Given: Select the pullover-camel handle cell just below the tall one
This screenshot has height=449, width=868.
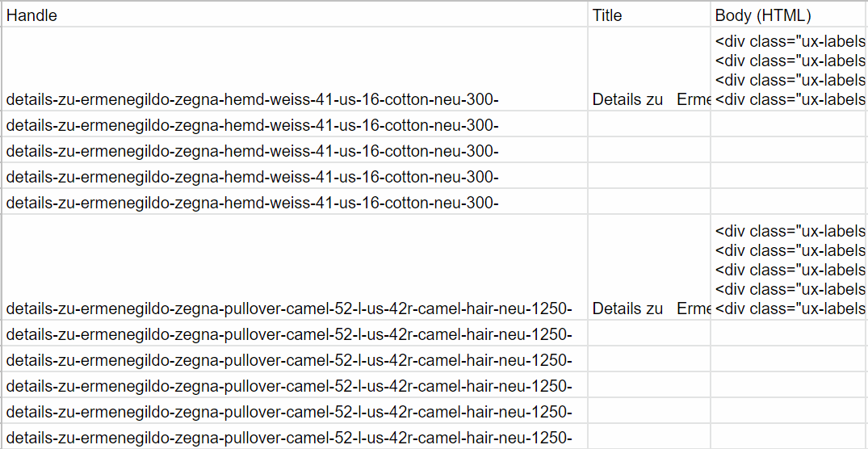Looking at the screenshot, I should tap(295, 334).
